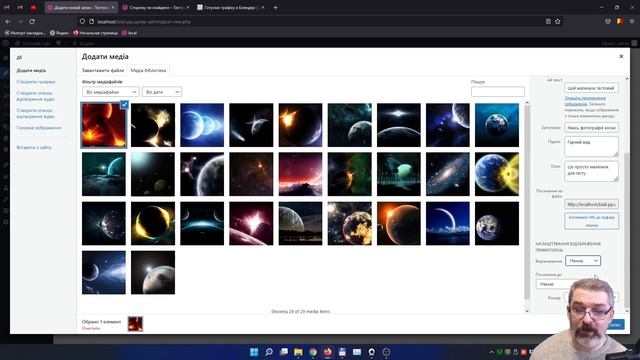
Task: Open the media type filter dropdown
Action: [111, 92]
